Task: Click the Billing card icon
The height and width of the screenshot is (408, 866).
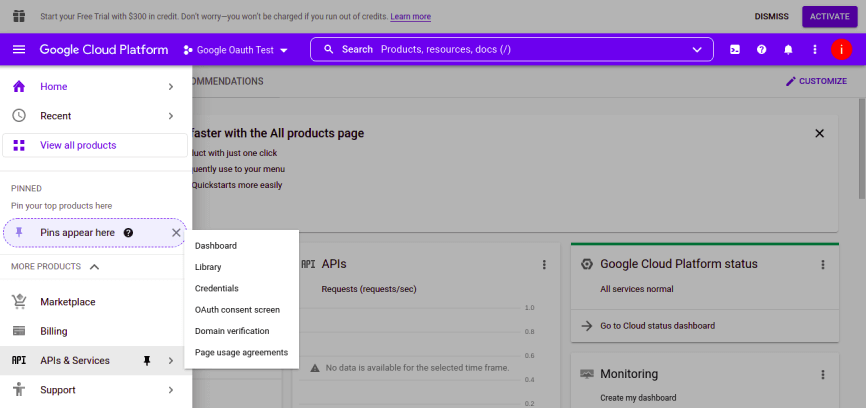Action: pos(19,331)
